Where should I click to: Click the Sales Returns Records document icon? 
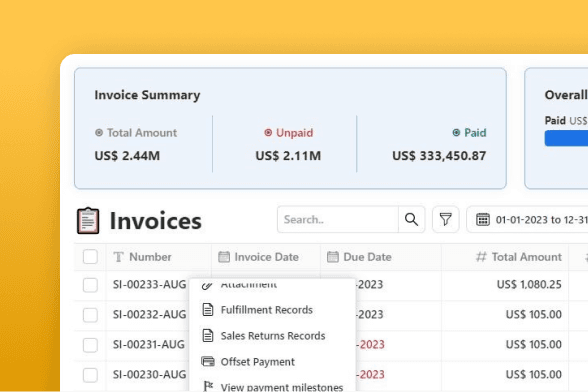(x=208, y=336)
